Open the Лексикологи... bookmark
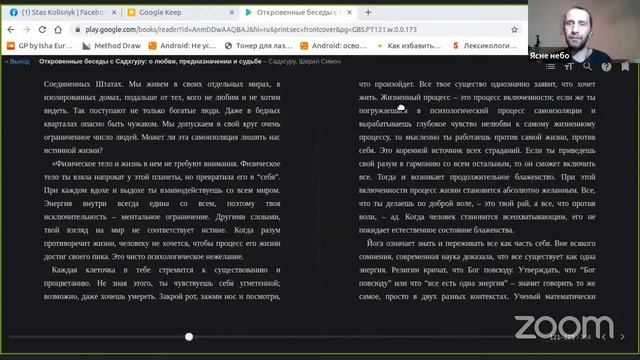Viewport: 640px width, 360px height. tap(485, 46)
